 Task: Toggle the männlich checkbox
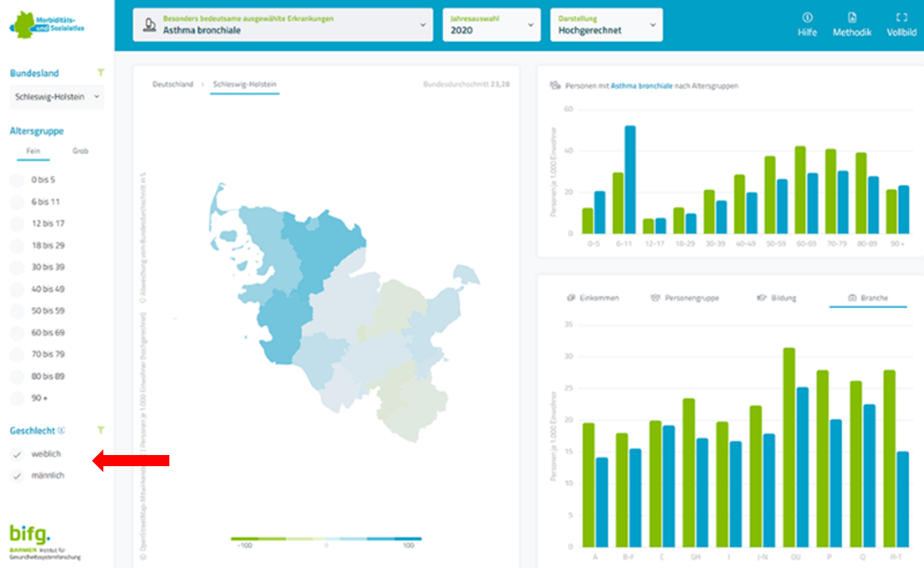click(x=17, y=476)
